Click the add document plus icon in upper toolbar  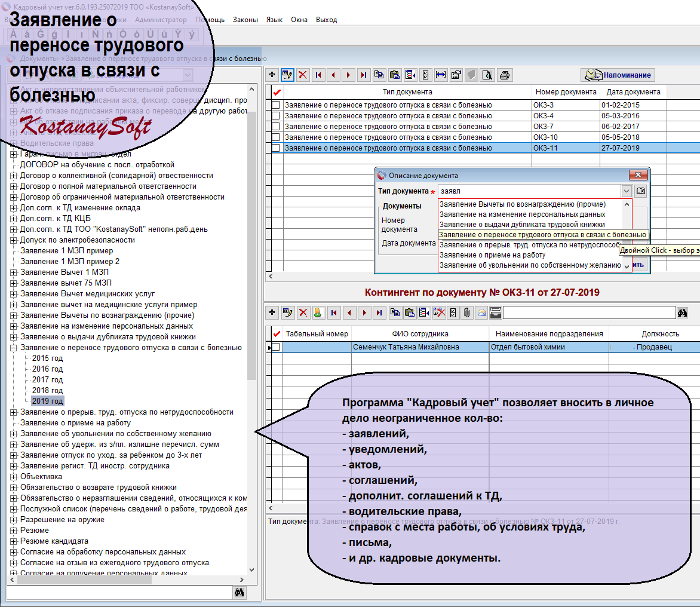pos(272,75)
